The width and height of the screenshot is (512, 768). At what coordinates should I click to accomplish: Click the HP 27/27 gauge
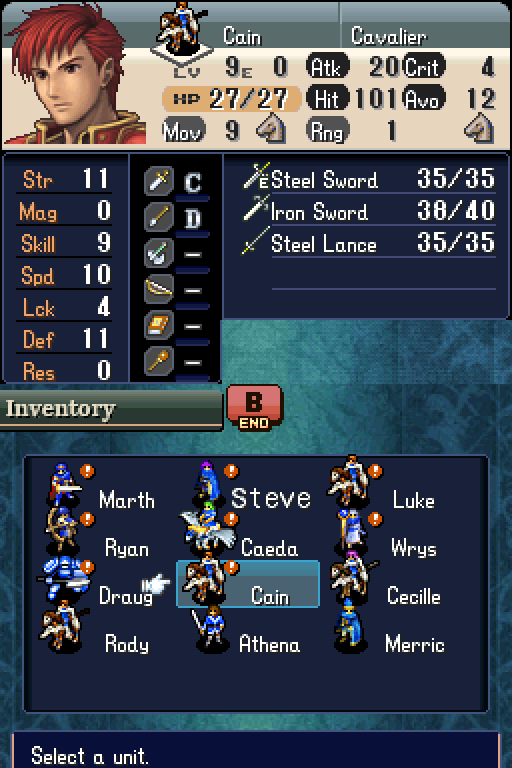pos(231,99)
